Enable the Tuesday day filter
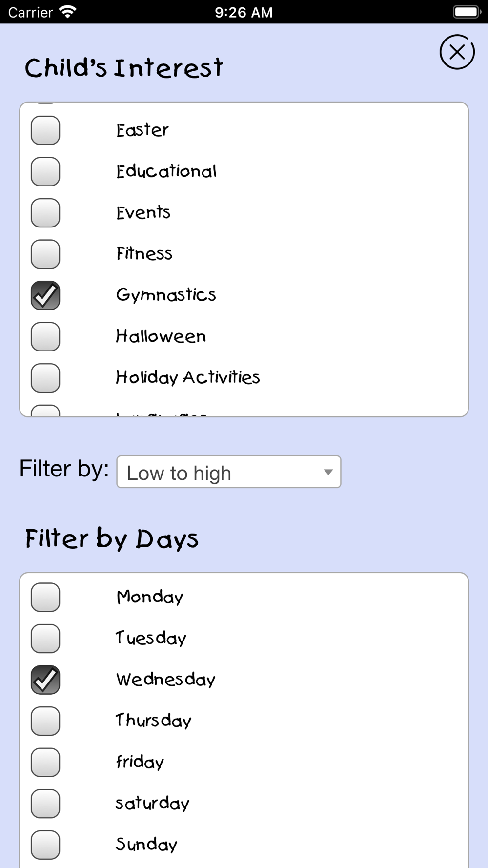The width and height of the screenshot is (488, 868). click(45, 639)
